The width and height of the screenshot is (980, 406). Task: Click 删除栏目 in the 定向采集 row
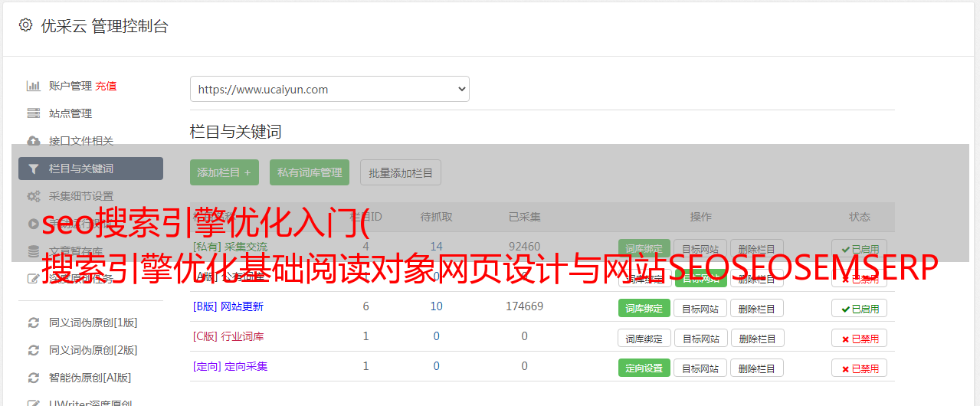757,368
